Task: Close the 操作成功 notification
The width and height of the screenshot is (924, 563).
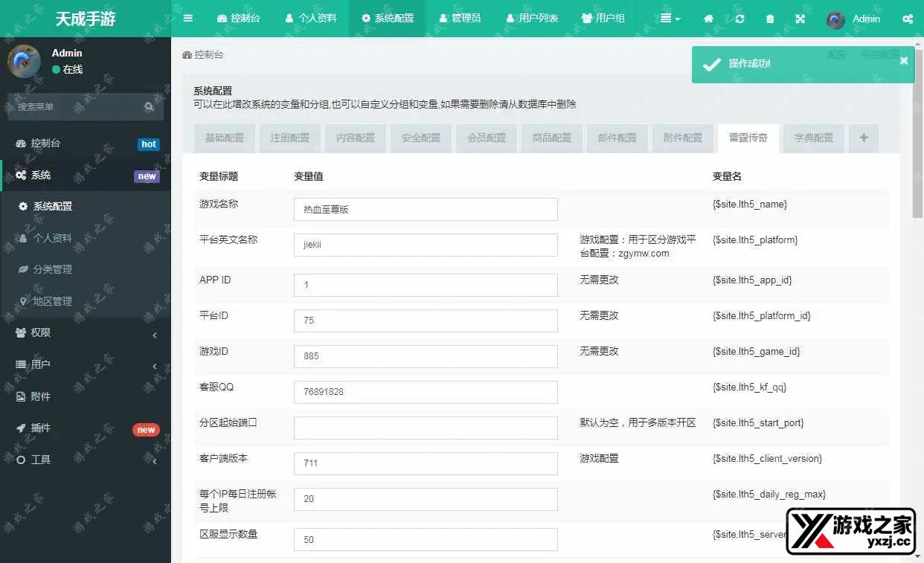Action: tap(904, 61)
